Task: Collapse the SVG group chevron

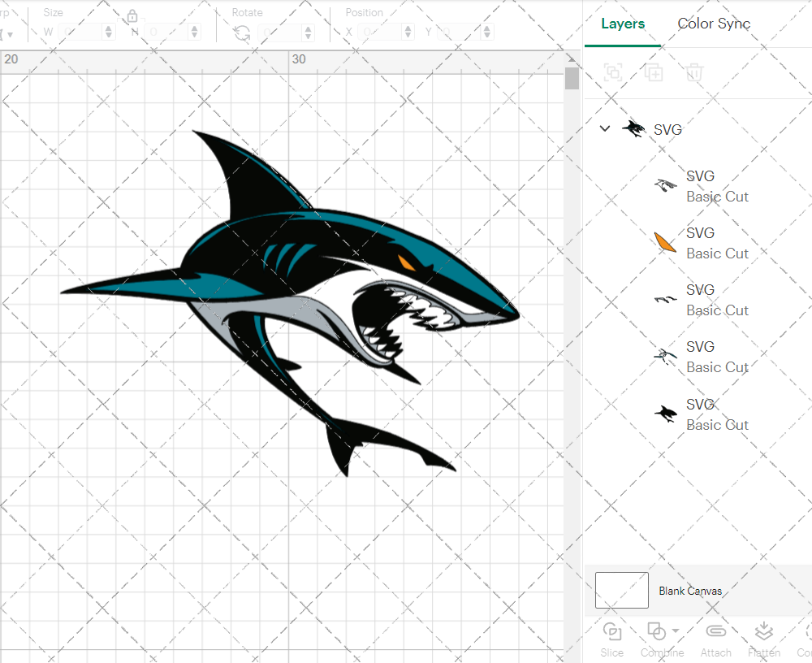Action: [x=605, y=128]
